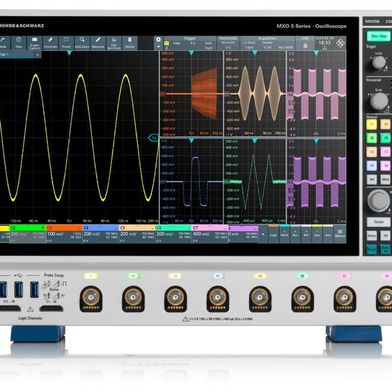
Task: Tap the Logic button in the signal bar
Action: click(x=274, y=234)
